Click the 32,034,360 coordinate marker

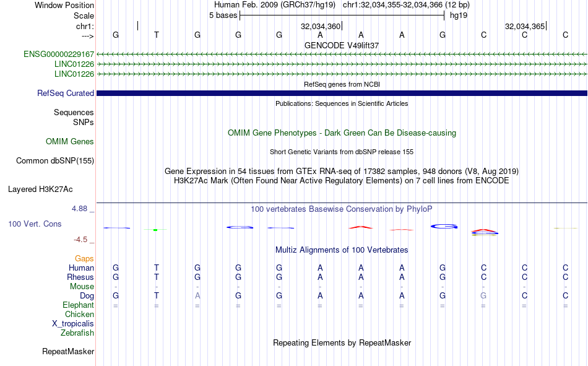[x=321, y=26]
